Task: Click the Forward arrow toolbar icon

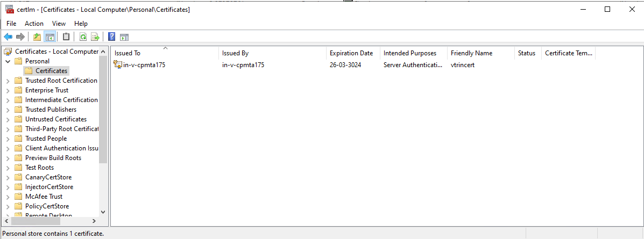Action: (20, 37)
